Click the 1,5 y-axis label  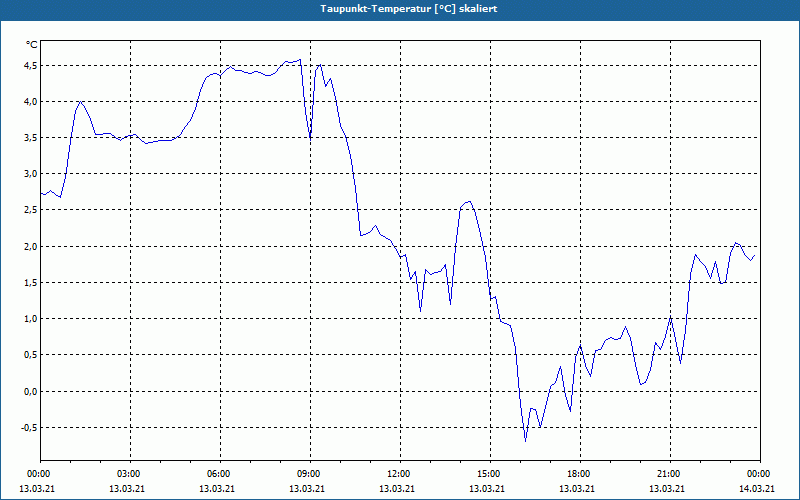click(31, 283)
